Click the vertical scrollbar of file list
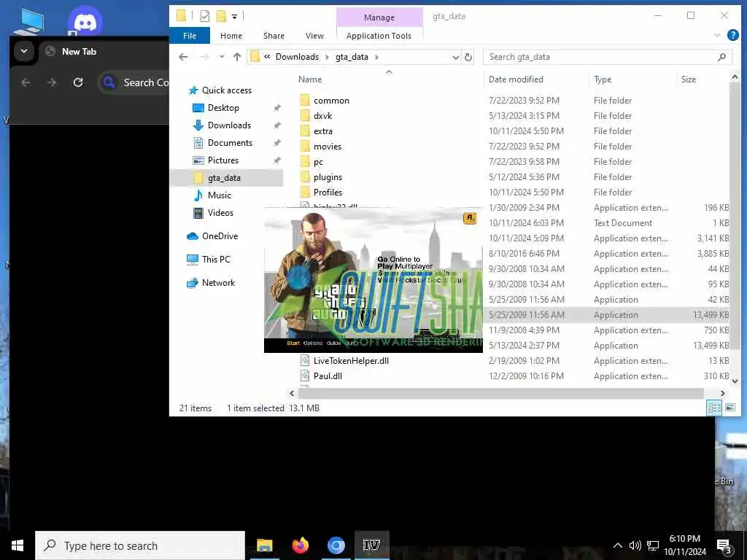 pos(734,214)
